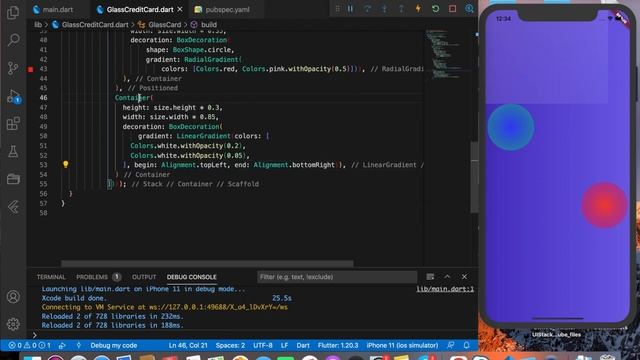This screenshot has width=640, height=360.
Task: Select device iPhone 11 (ios simulator)
Action: (402, 345)
